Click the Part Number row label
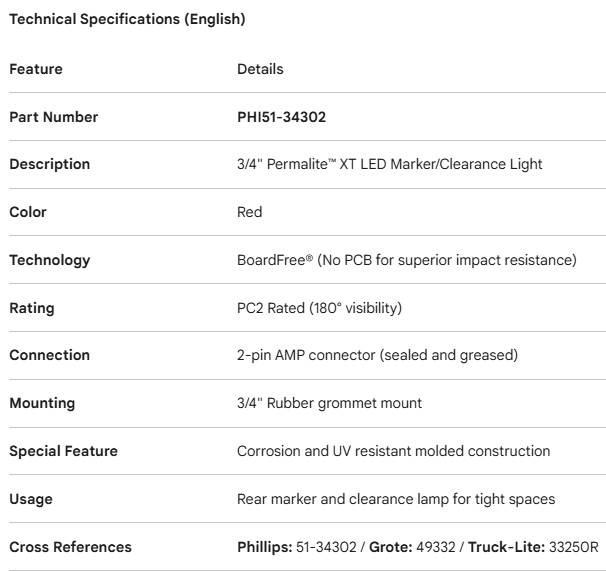The width and height of the screenshot is (606, 571). point(54,117)
